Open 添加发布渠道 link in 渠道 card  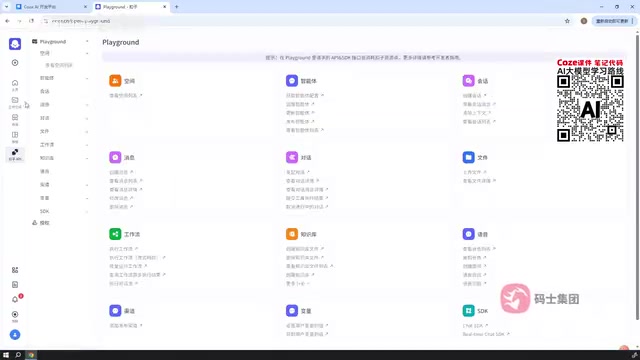126,326
